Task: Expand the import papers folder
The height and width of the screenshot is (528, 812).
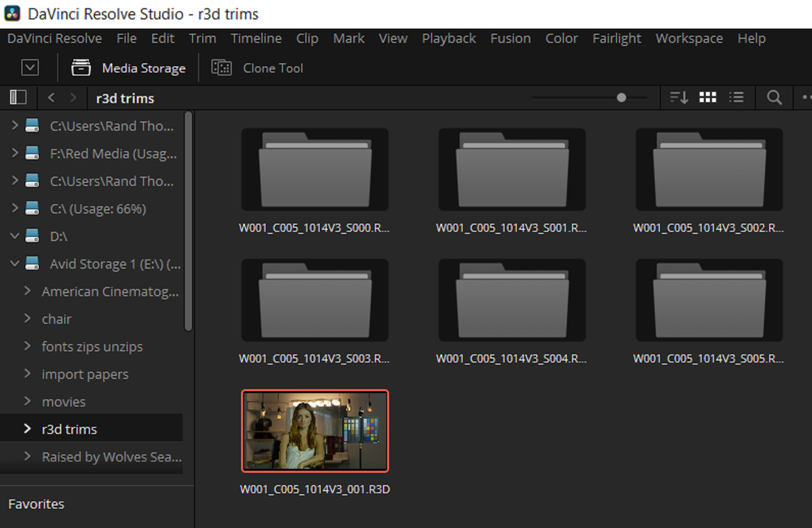Action: point(27,374)
